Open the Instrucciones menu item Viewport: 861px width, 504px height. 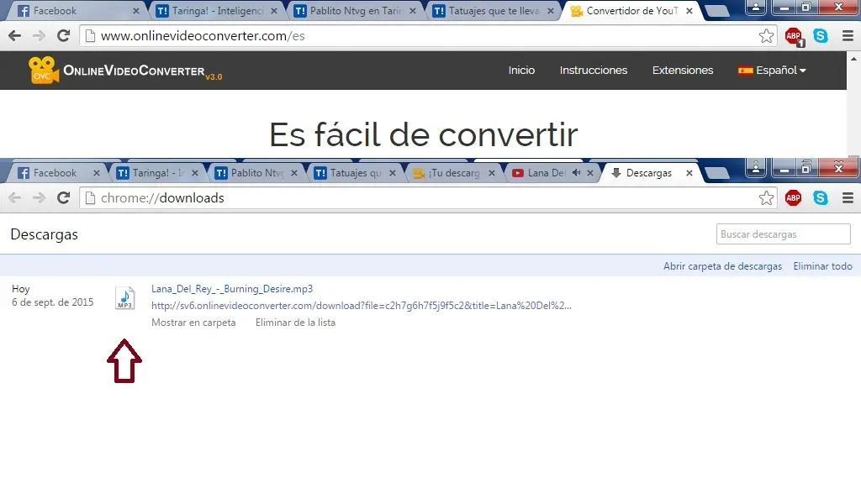tap(593, 71)
